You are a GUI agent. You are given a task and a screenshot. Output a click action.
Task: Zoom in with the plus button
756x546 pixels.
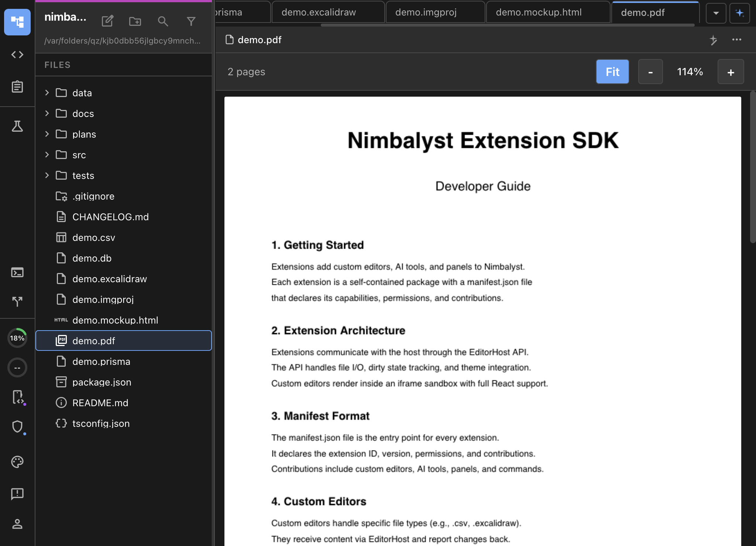pyautogui.click(x=731, y=72)
